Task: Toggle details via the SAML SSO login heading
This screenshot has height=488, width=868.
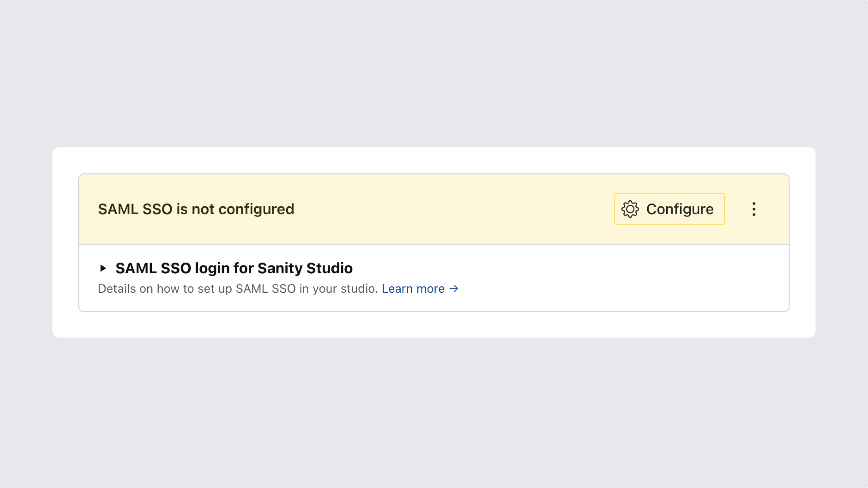Action: coord(234,268)
